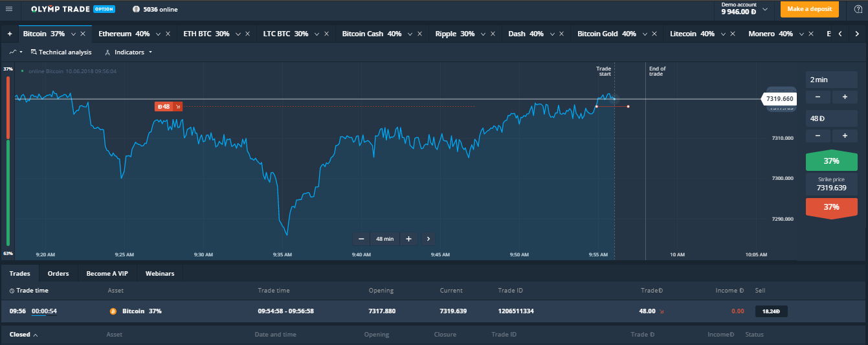
Task: Open the Trades tab
Action: (x=20, y=274)
